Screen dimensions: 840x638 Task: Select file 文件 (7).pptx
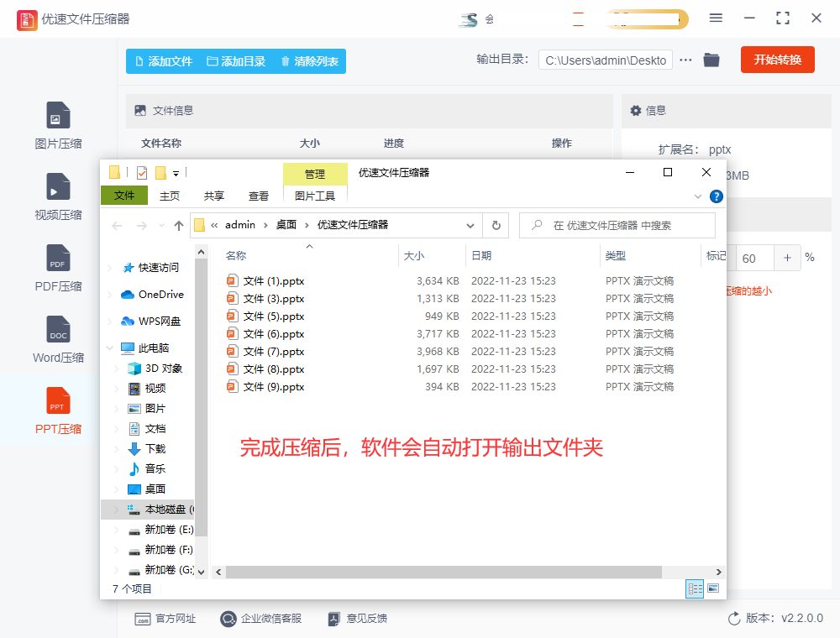coord(265,352)
